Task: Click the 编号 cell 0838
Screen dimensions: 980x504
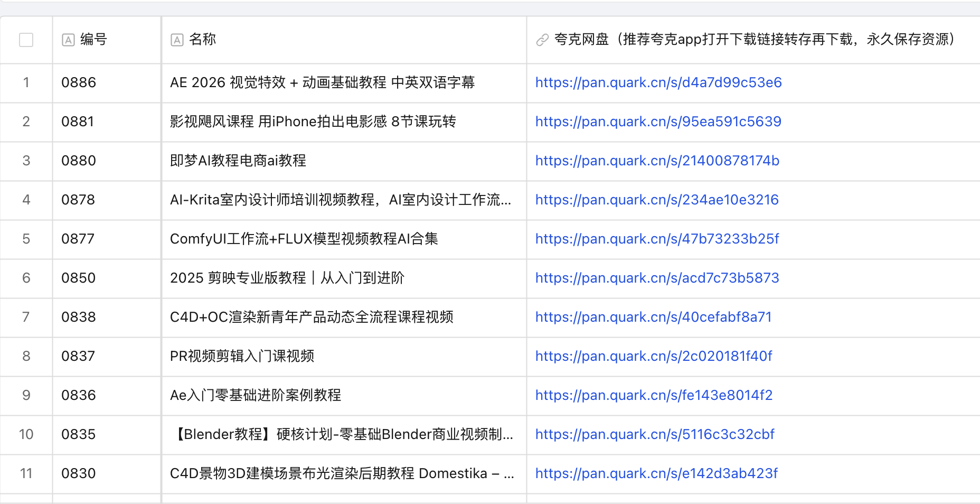Action: 107,318
